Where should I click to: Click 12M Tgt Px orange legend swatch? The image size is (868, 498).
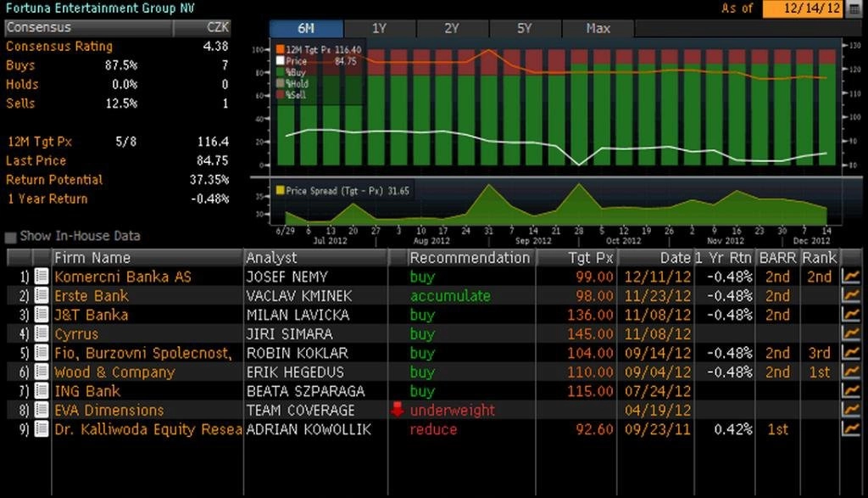tap(280, 50)
